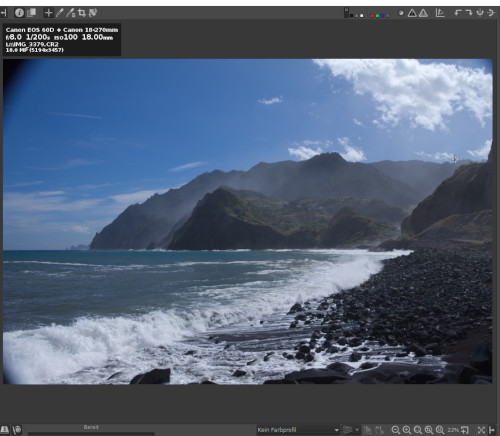Toggle the before/after comparison view
The image size is (500, 436).
tap(32, 13)
